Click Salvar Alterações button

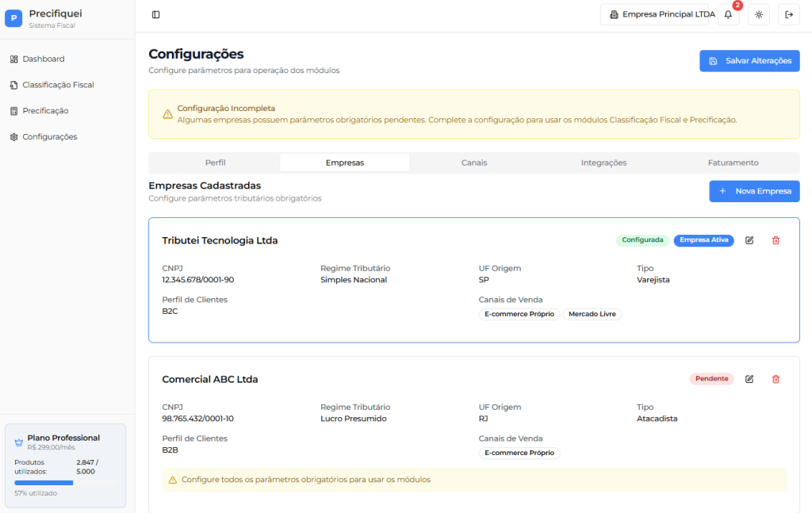[749, 61]
